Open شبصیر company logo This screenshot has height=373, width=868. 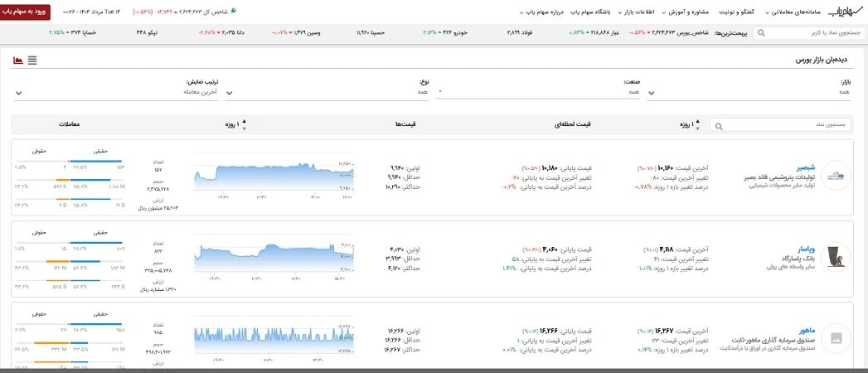click(836, 176)
